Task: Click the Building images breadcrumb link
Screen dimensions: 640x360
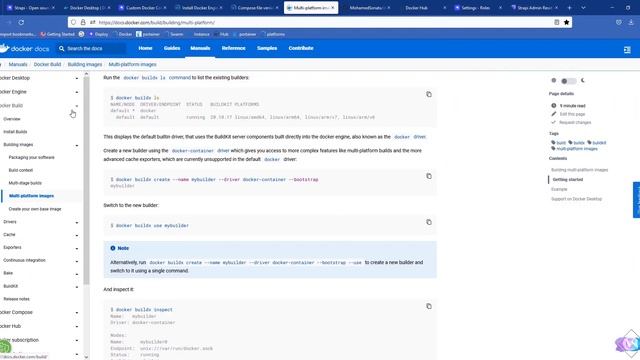Action: click(x=85, y=64)
